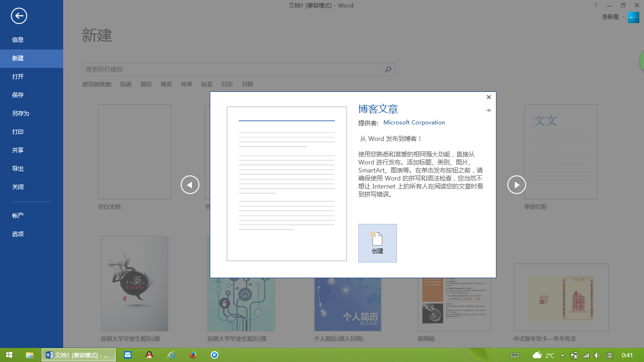Choose 另存为 from the sidebar
The height and width of the screenshot is (362, 644).
[32, 114]
